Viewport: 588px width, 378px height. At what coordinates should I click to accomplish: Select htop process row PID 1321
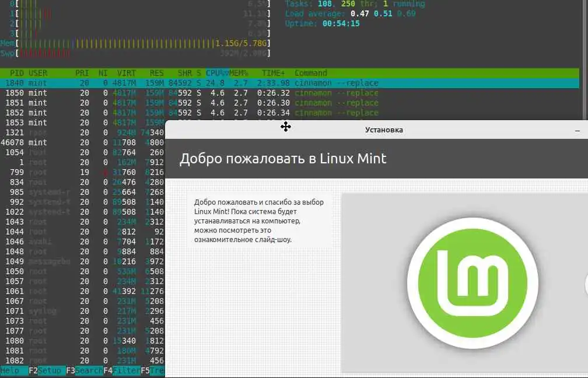pyautogui.click(x=82, y=132)
